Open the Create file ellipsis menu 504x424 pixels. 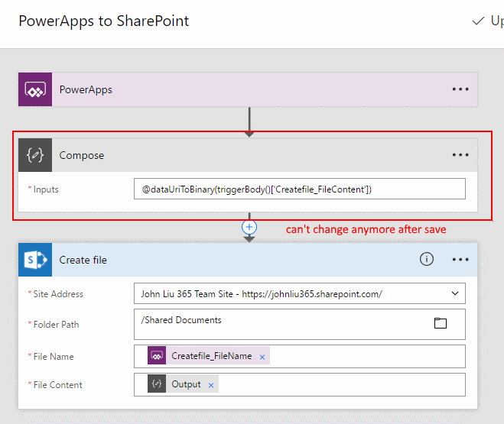click(x=460, y=260)
